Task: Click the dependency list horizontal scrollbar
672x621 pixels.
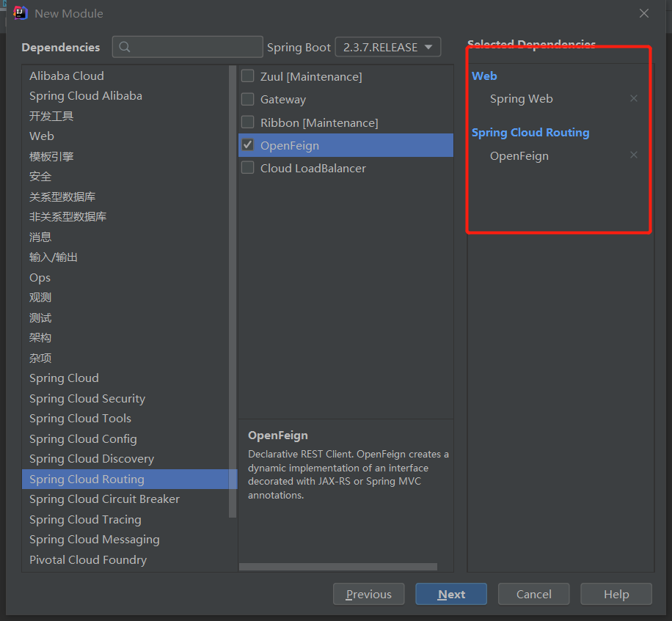Action: point(337,567)
